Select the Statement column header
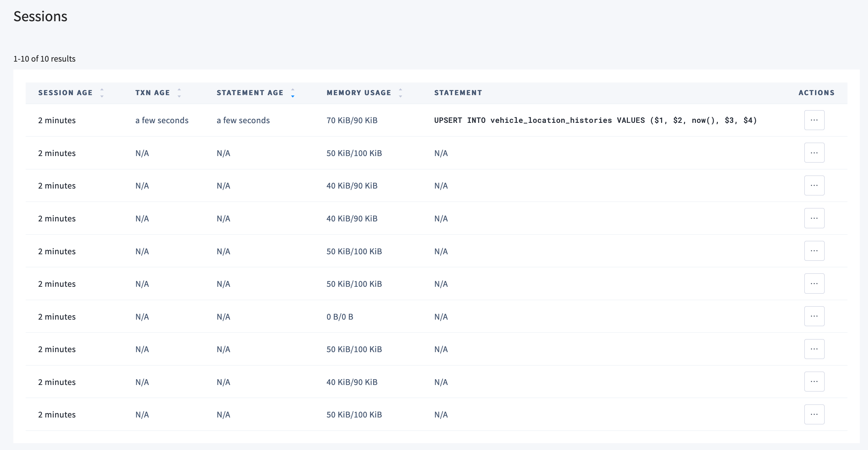Viewport: 868px width, 450px height. click(x=458, y=92)
